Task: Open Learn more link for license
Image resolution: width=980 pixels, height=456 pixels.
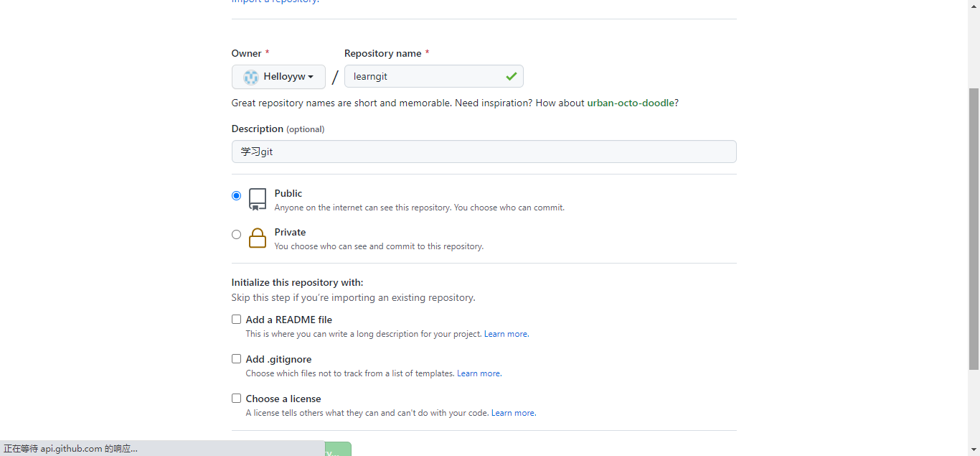Action: [514, 413]
